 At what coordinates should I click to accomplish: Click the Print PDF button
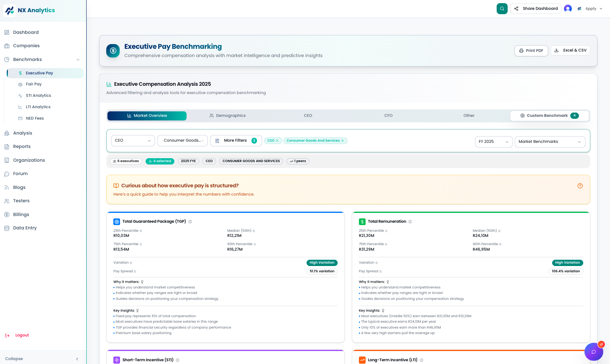coord(531,51)
